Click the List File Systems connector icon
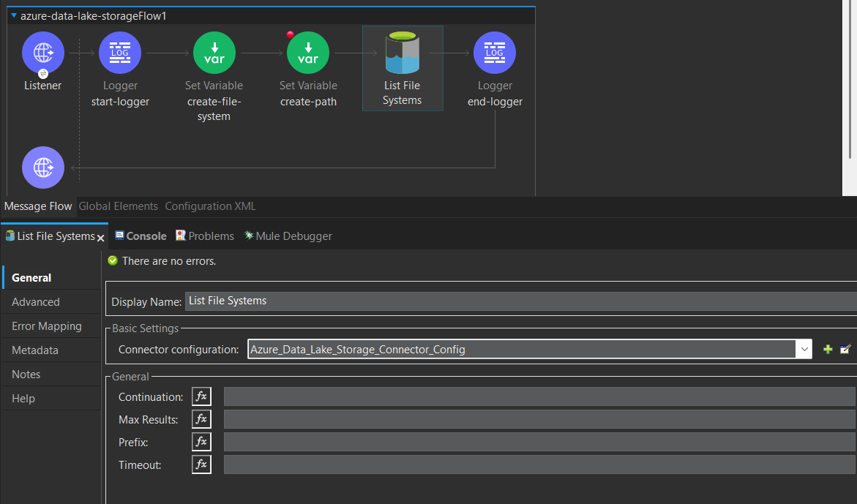The width and height of the screenshot is (857, 504). coord(402,52)
